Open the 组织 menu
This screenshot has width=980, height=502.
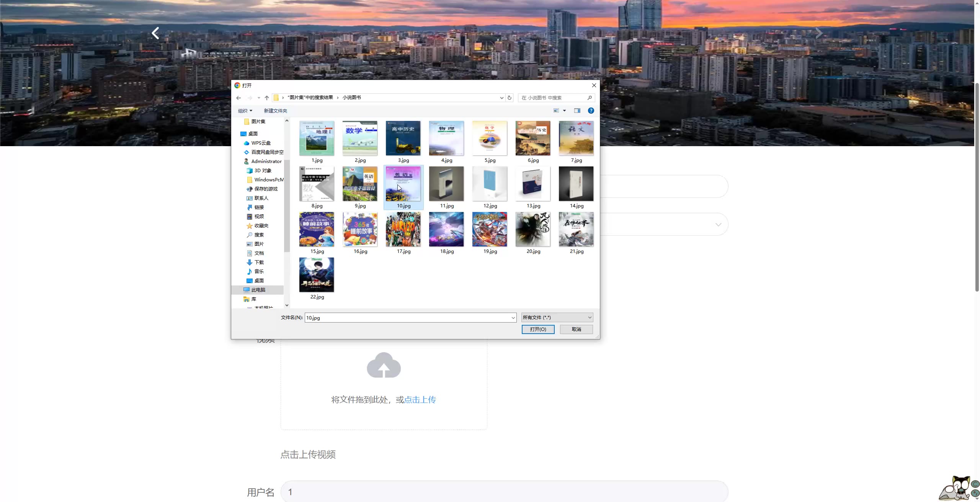(245, 111)
